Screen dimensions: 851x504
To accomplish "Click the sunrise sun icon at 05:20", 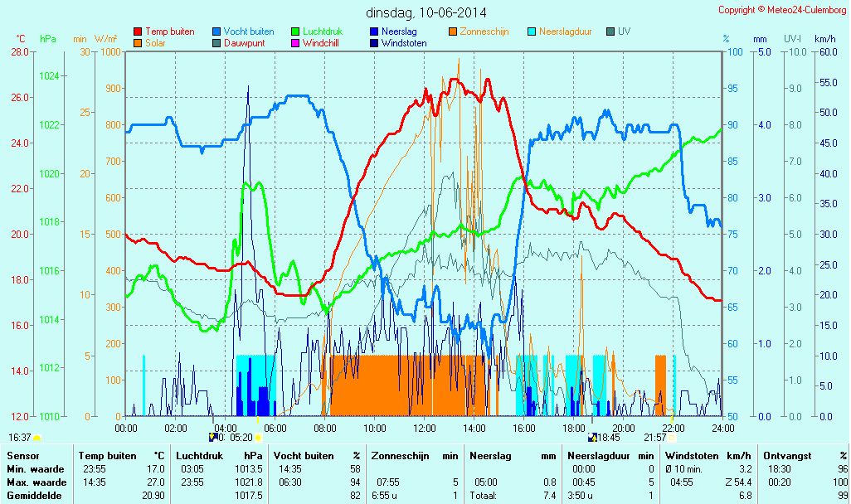I will click(x=258, y=437).
